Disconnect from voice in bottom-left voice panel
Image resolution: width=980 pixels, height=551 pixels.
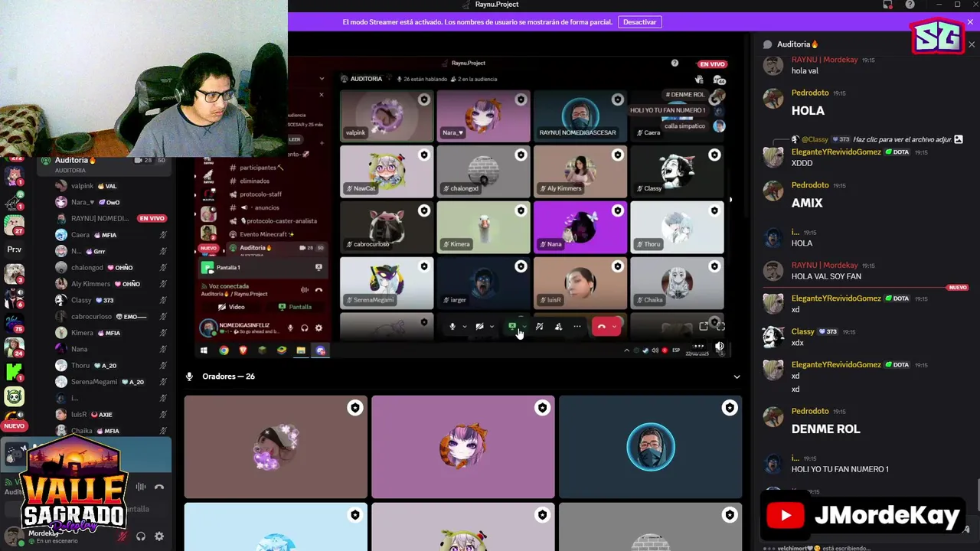pos(159,487)
